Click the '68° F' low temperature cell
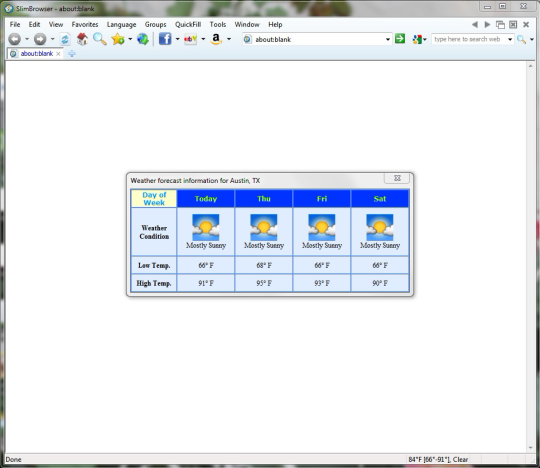The width and height of the screenshot is (540, 468). 264,265
